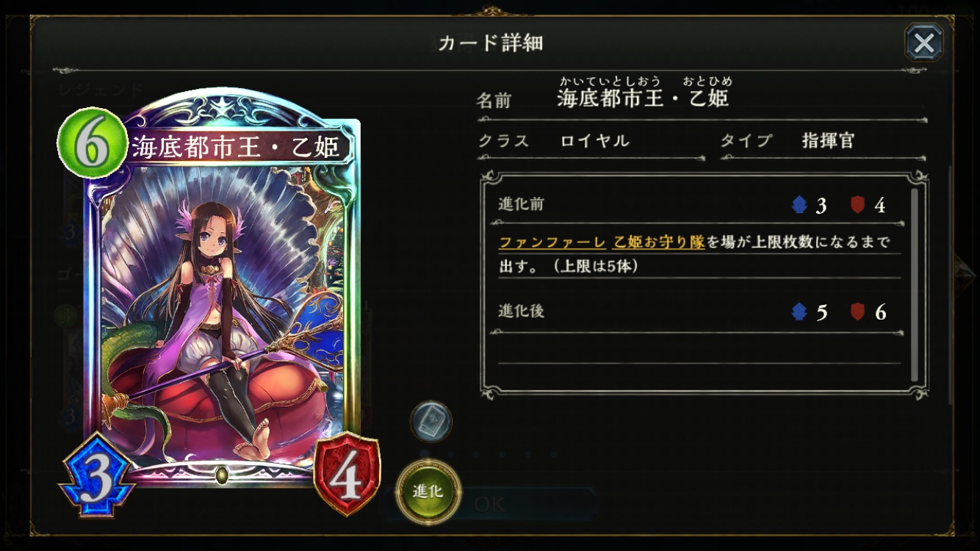980x551 pixels.
Task: Close the card detail dialog
Action: click(923, 43)
